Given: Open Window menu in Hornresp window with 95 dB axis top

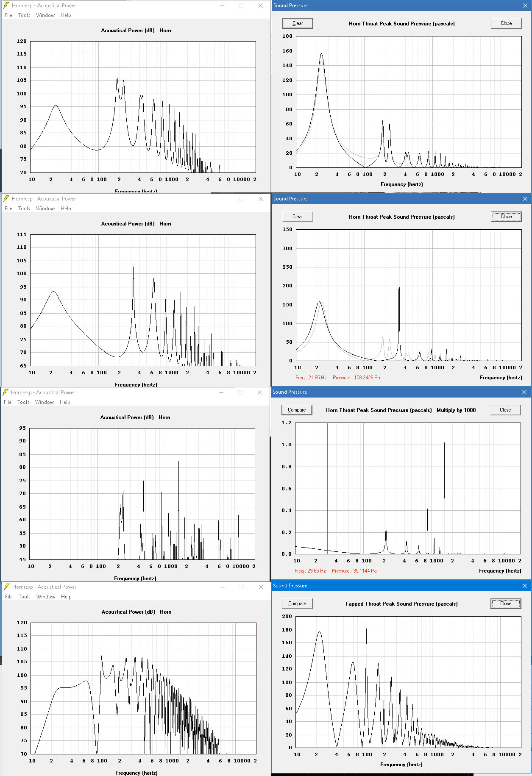Looking at the screenshot, I should point(45,402).
